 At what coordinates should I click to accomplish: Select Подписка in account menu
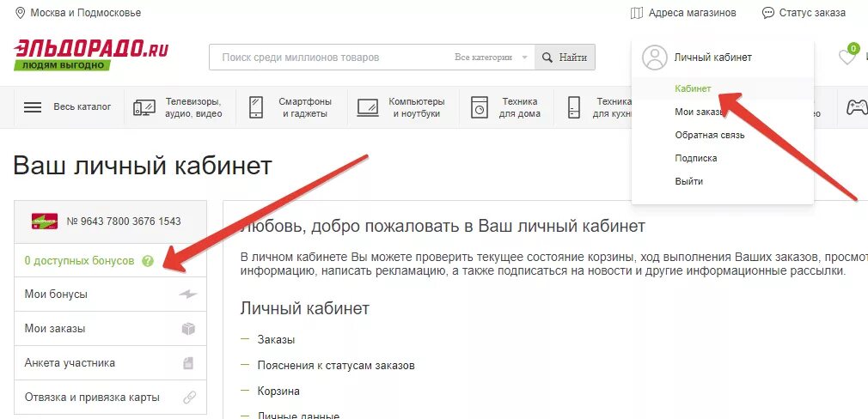point(696,158)
